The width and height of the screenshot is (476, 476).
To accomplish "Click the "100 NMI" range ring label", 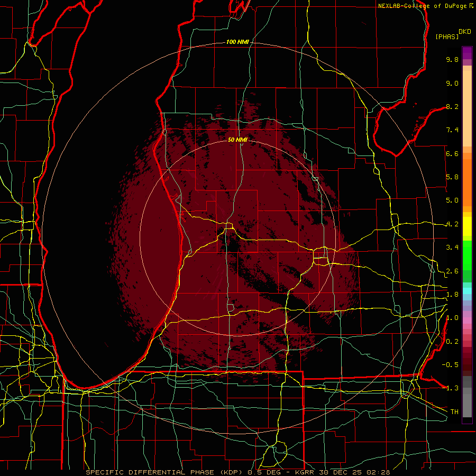I will [x=237, y=42].
